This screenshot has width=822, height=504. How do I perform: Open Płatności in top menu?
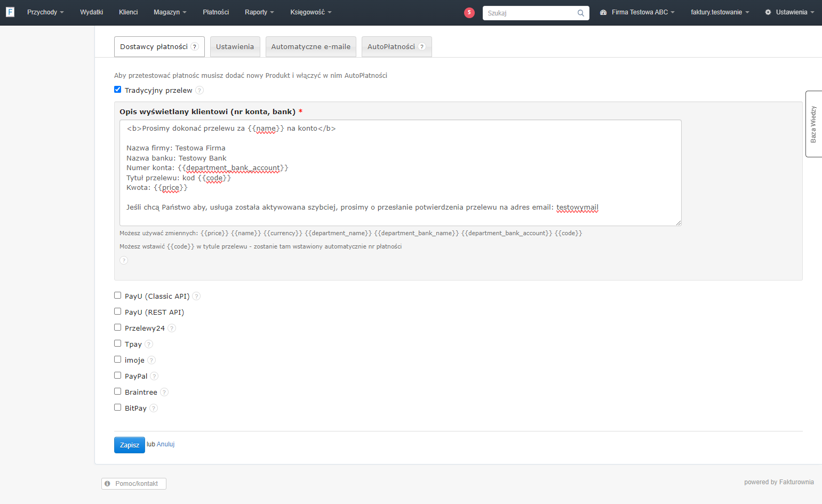pyautogui.click(x=216, y=12)
